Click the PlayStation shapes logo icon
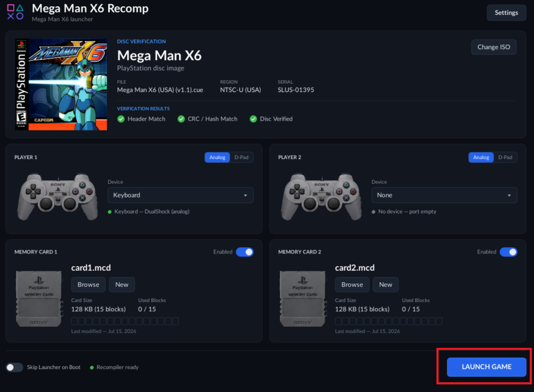Viewport: 534px width, 392px height. [x=16, y=12]
